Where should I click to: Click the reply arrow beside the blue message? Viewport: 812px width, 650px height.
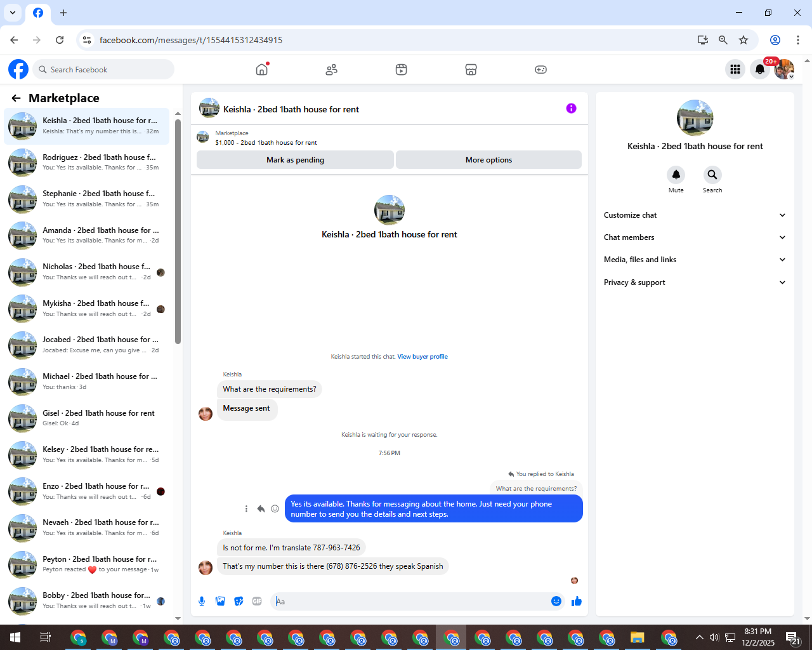(261, 508)
